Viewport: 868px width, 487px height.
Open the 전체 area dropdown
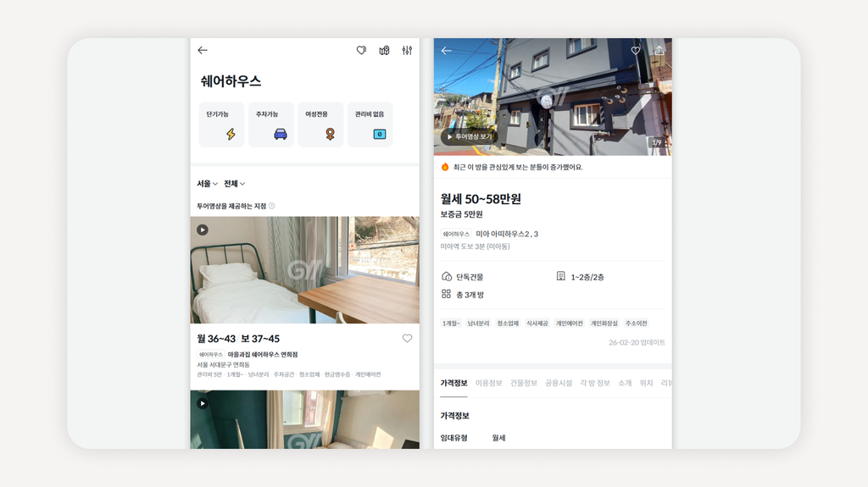pos(234,184)
